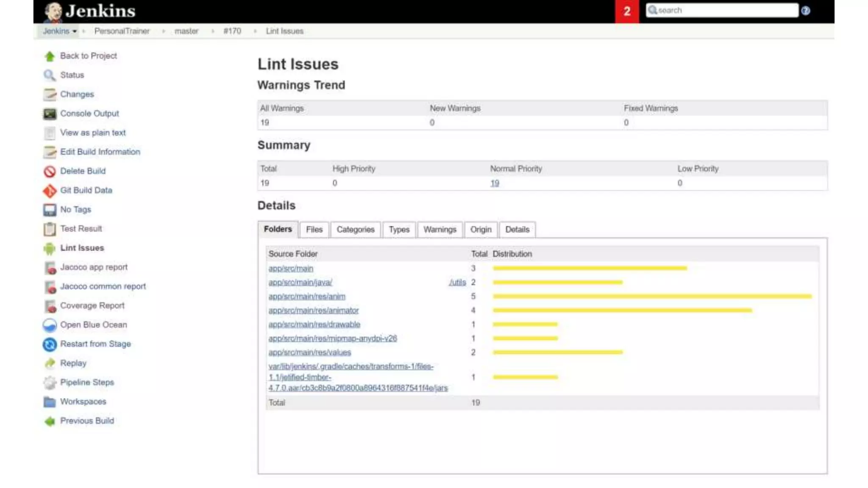This screenshot has height=488, width=868.
Task: Click the Git Build Data diamond icon
Action: pos(50,191)
